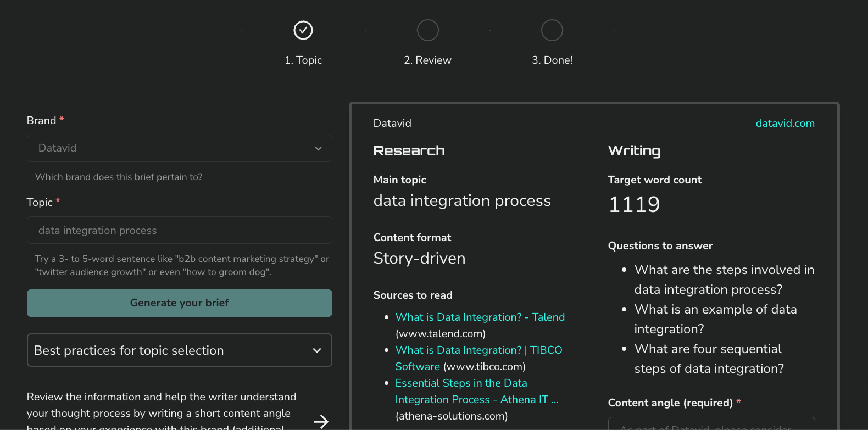
Task: Click the Brand dropdown chevron arrow
Action: [x=318, y=148]
